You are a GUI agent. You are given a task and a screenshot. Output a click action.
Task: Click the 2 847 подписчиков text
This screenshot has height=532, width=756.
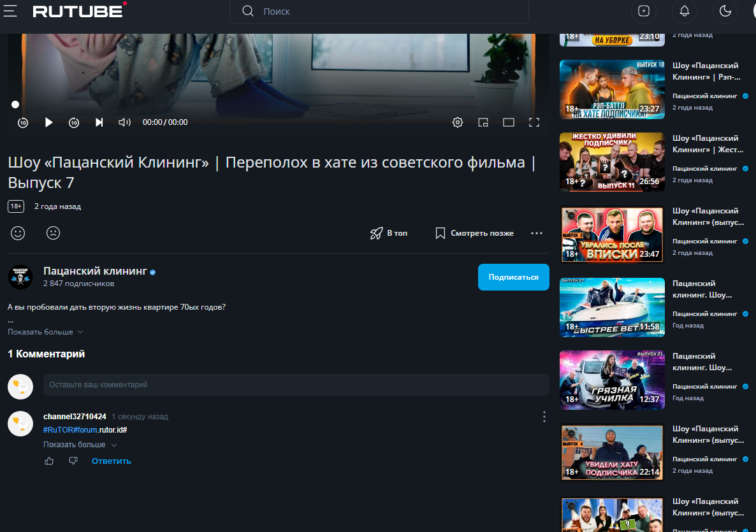pos(78,284)
